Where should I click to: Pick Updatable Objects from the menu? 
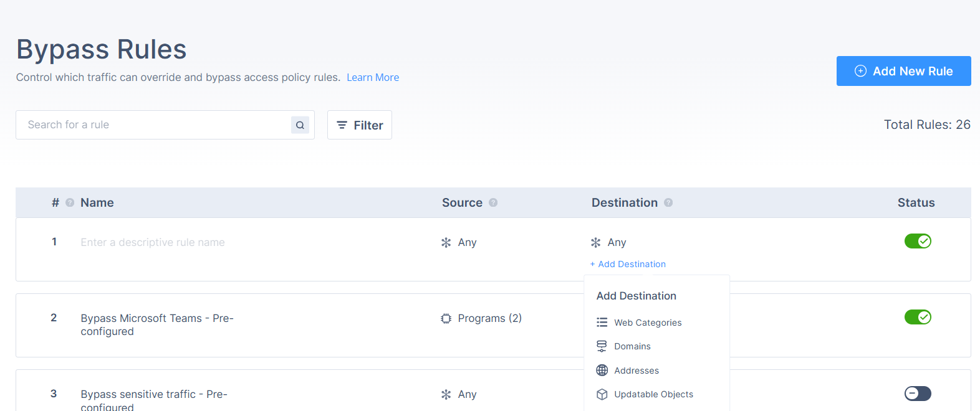coord(653,394)
